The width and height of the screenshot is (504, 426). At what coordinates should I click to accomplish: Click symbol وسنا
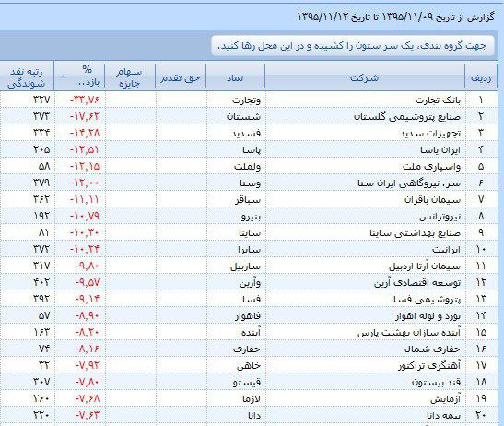(250, 183)
